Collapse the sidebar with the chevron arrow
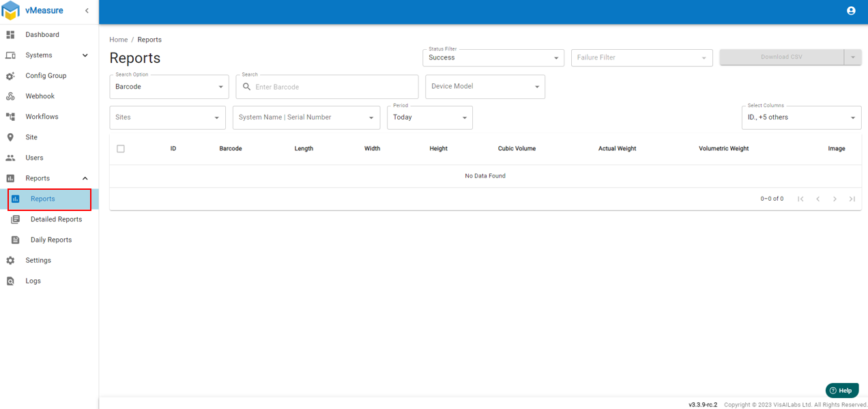The image size is (868, 409). 87,11
